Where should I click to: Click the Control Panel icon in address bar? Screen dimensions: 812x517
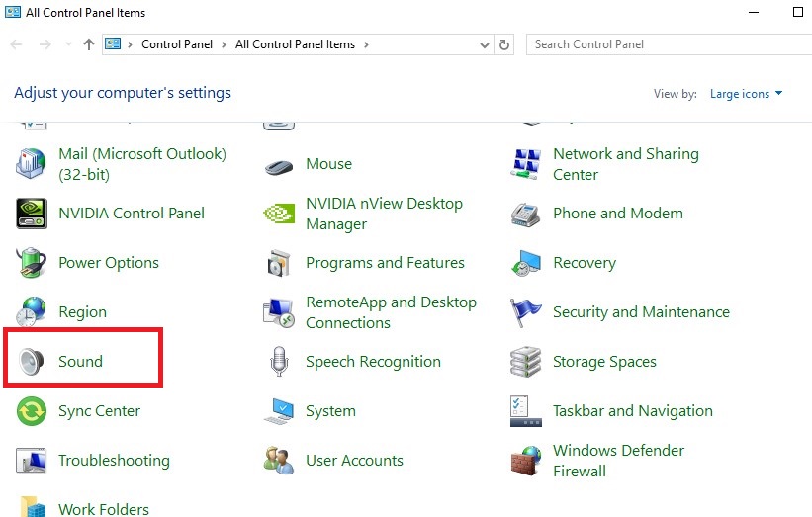point(113,43)
